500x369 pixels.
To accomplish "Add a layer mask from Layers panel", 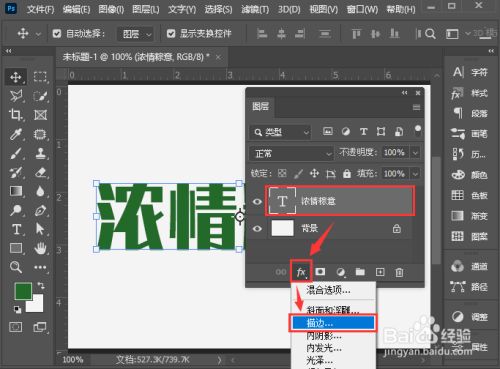I will click(x=320, y=272).
